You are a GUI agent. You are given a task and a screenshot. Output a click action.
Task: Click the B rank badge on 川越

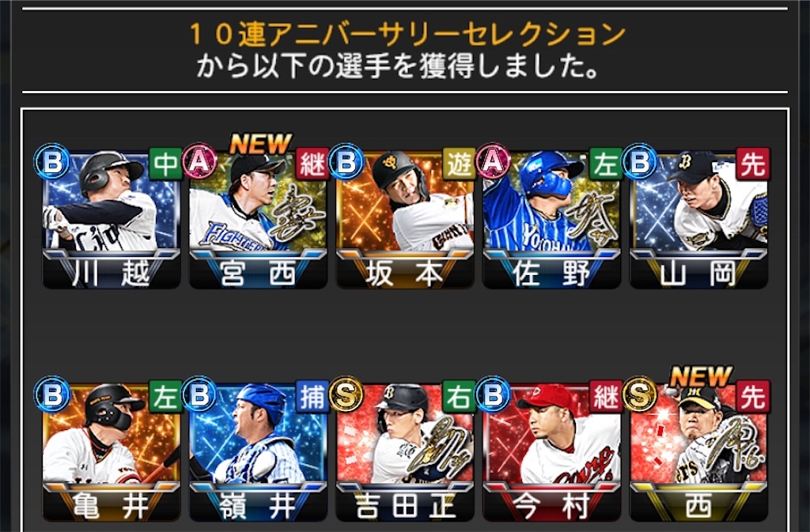pos(52,161)
